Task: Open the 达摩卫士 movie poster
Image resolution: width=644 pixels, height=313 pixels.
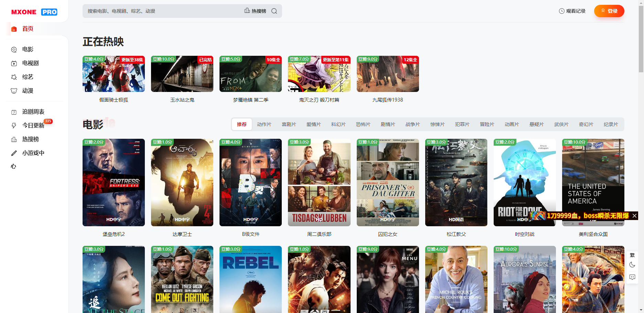Action: 182,182
